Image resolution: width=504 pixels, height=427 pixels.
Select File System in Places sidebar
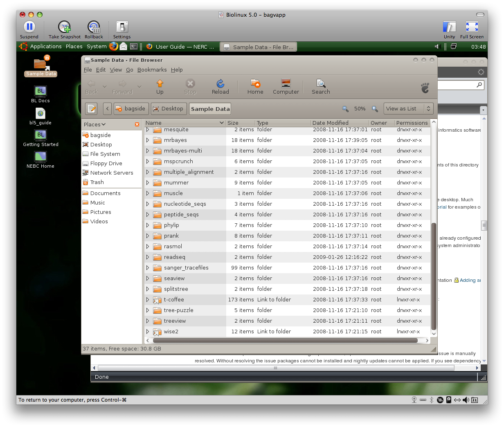click(x=105, y=154)
